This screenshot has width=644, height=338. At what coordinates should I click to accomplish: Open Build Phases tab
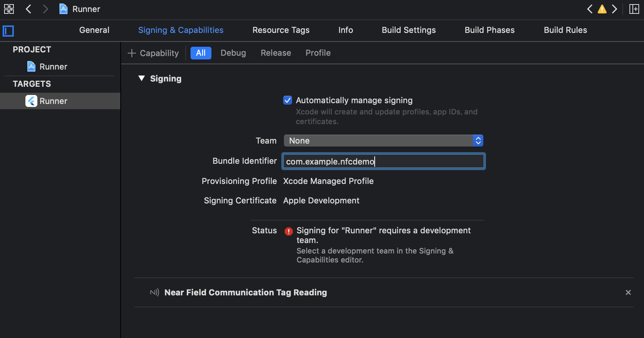tap(489, 30)
